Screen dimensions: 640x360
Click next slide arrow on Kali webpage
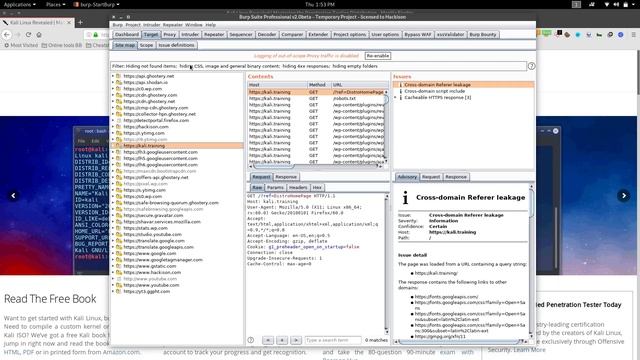pos(624,196)
